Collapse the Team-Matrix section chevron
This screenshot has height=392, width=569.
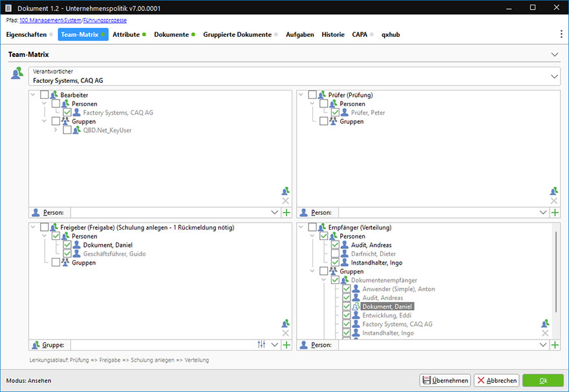click(554, 55)
